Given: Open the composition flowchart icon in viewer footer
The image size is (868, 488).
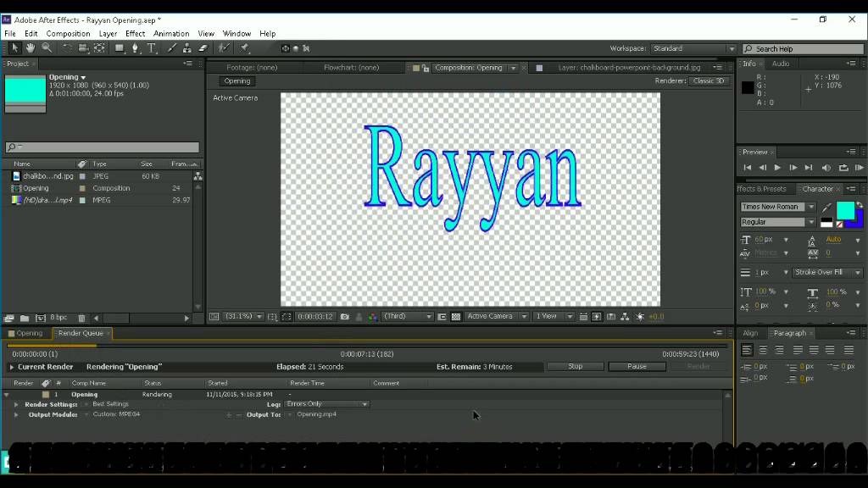Looking at the screenshot, I should tap(625, 317).
